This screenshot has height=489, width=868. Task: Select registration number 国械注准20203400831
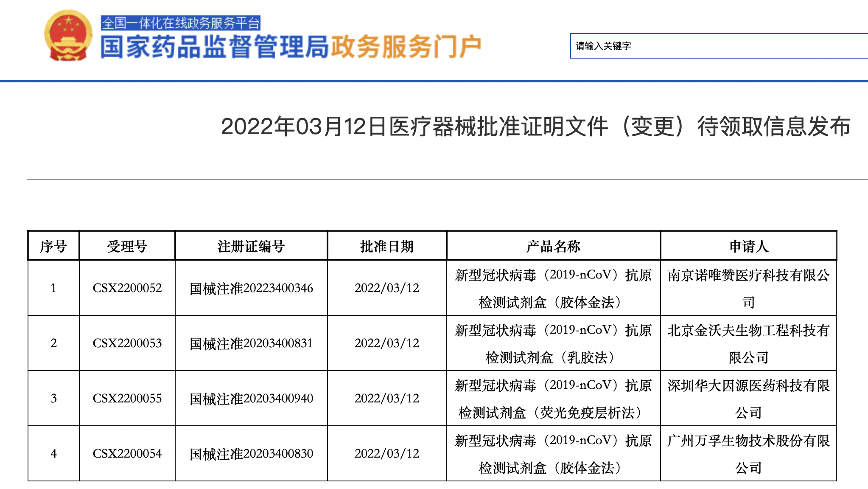251,343
